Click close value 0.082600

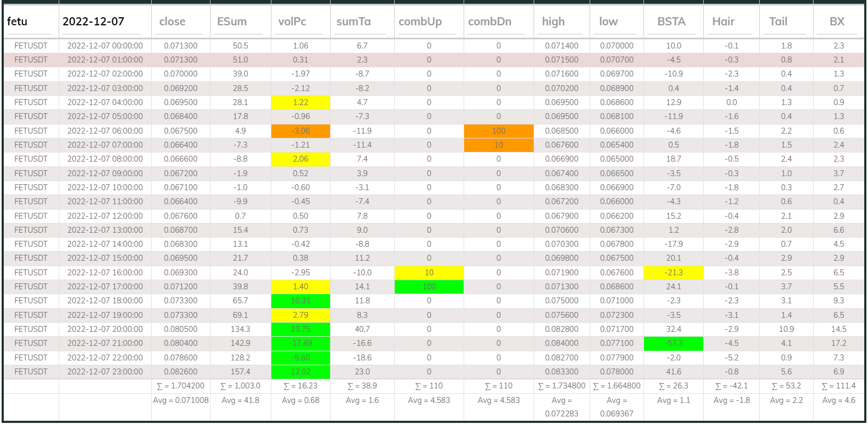181,372
